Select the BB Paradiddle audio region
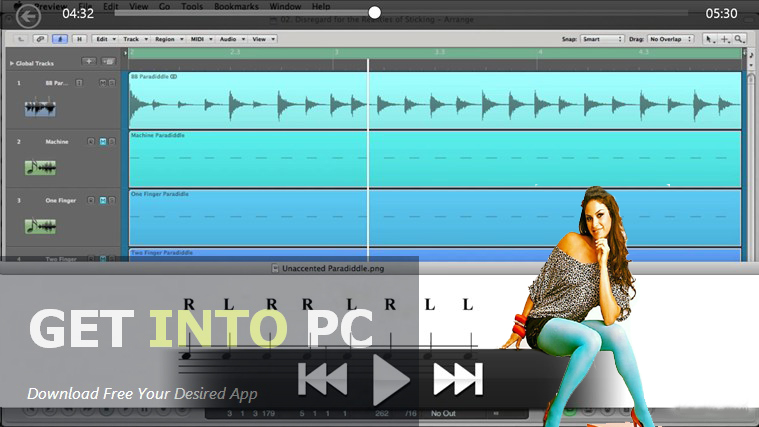Screen dimensions: 759x427 [435, 101]
